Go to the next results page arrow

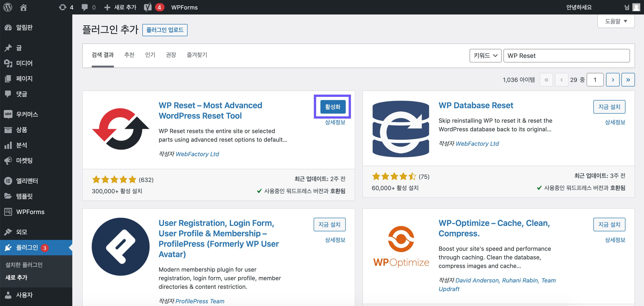click(613, 80)
